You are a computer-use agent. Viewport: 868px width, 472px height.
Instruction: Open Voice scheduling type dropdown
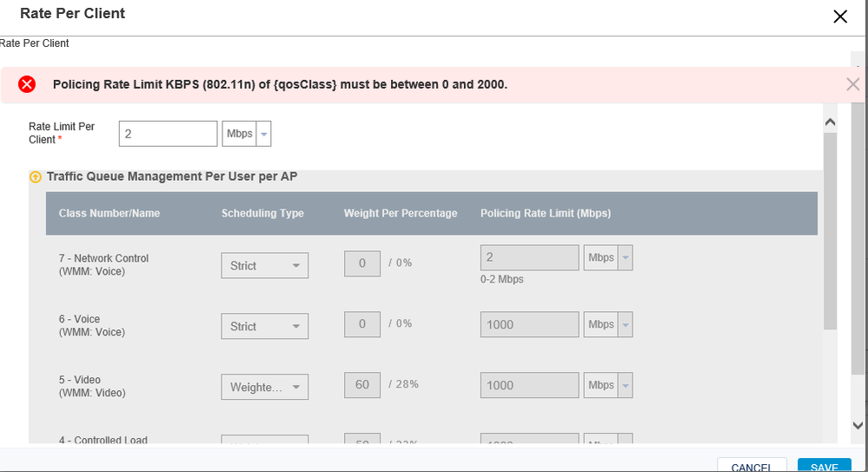point(265,327)
